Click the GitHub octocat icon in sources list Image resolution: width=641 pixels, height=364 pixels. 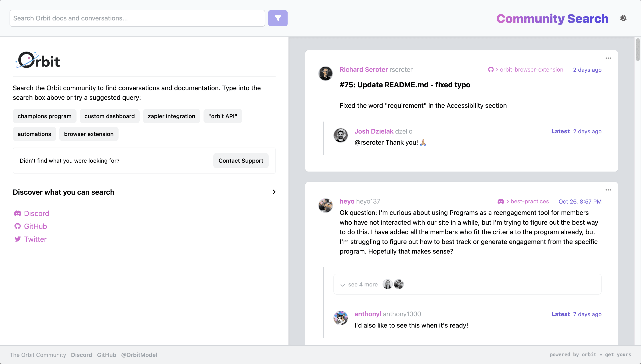pyautogui.click(x=18, y=226)
